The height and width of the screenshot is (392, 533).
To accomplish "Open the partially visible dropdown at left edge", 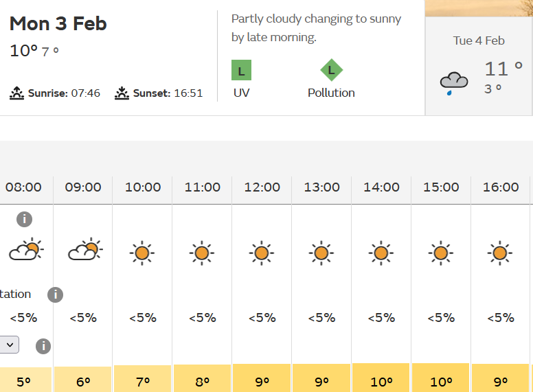I will click(x=9, y=345).
